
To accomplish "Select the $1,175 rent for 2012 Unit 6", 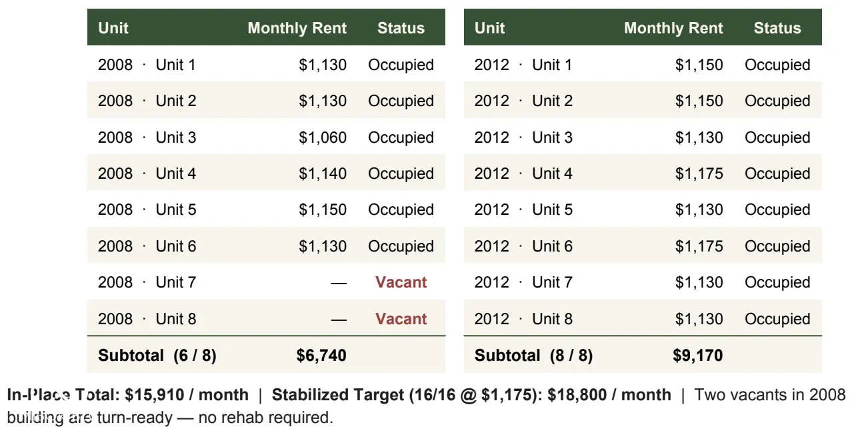I will point(699,246).
